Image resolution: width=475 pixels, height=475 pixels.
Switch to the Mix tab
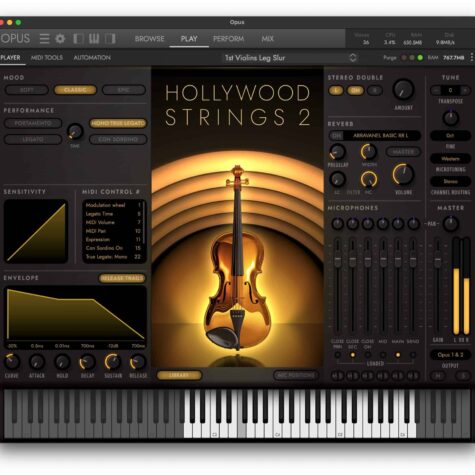[267, 39]
